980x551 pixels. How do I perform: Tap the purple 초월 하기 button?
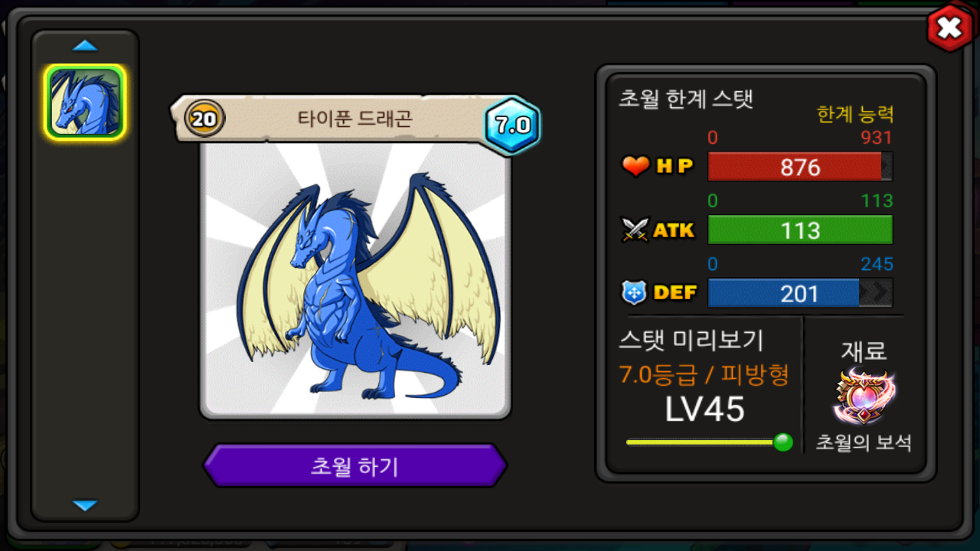(354, 465)
